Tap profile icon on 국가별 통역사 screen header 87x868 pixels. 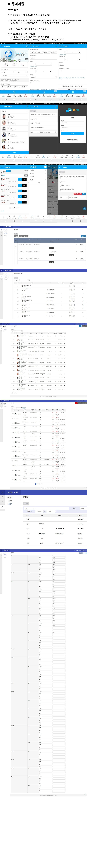pos(27,106)
